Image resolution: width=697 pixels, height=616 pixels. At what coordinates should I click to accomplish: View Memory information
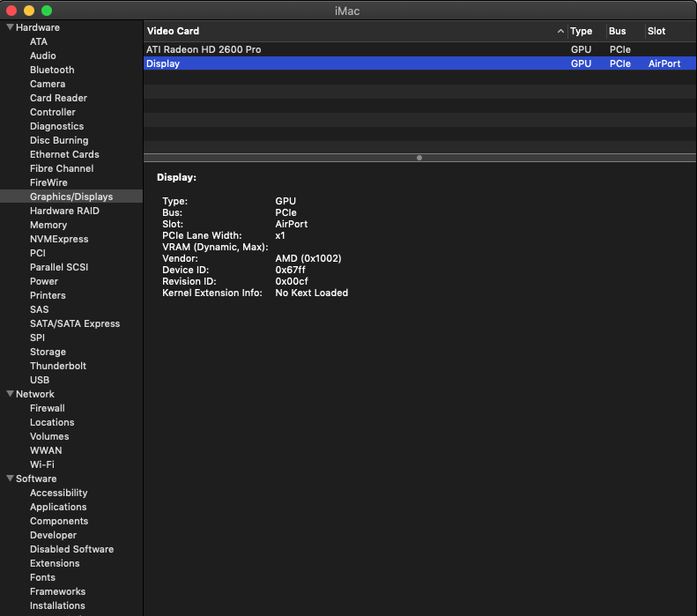(48, 225)
